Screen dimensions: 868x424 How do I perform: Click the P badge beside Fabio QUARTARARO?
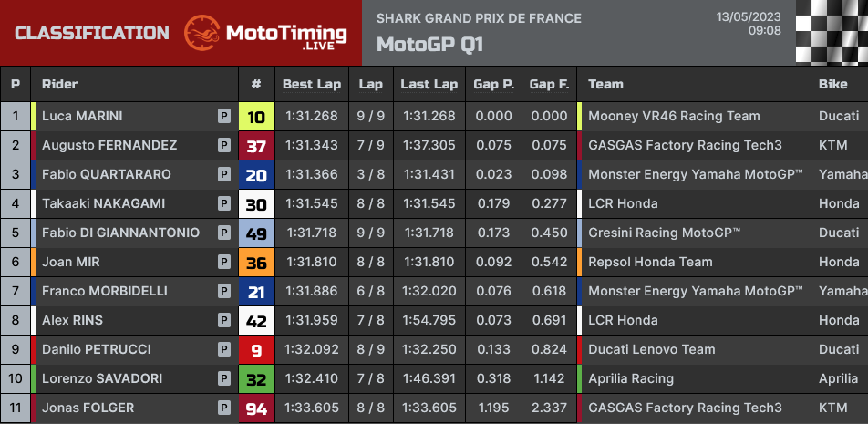pos(223,174)
